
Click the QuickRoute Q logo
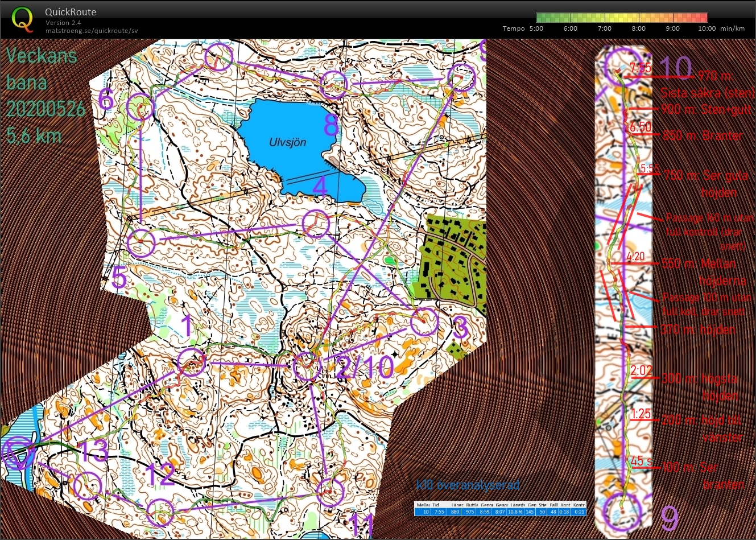22,19
